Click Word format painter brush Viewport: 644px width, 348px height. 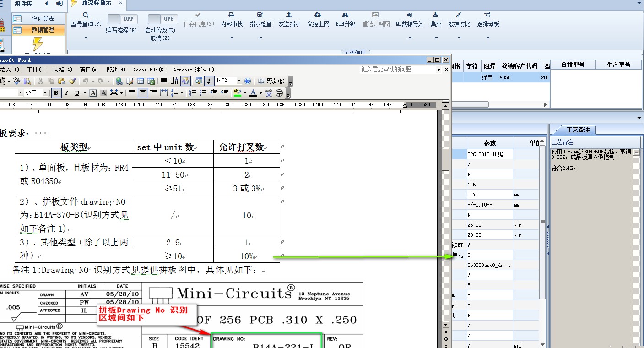tap(72, 81)
